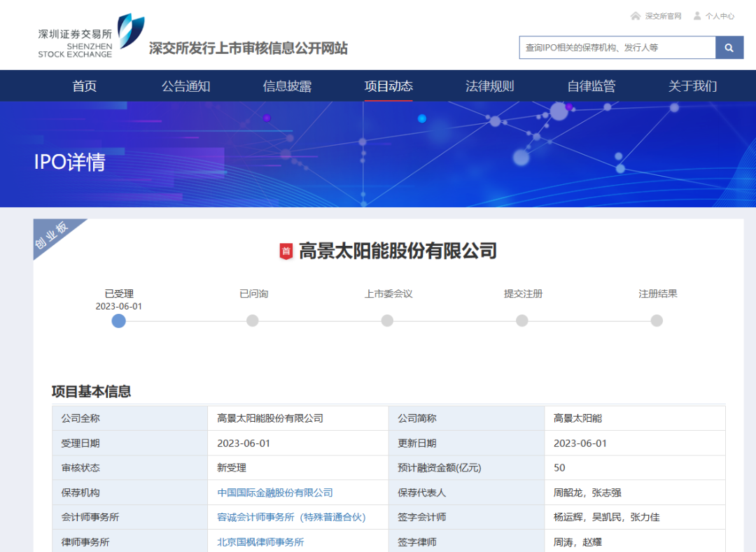Click the 项目基本信息 section heading
Viewport: 756px width, 552px height.
point(91,392)
